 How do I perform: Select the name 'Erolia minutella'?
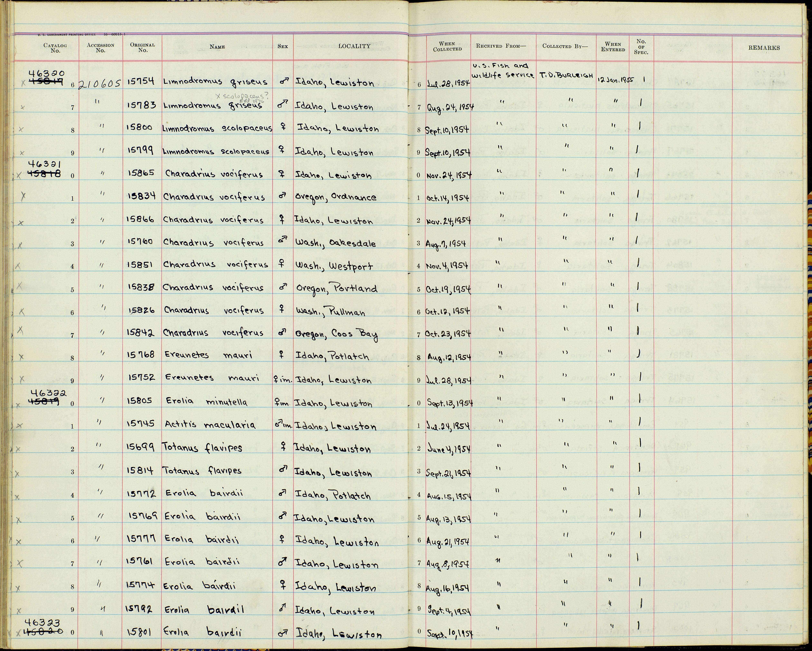point(207,402)
